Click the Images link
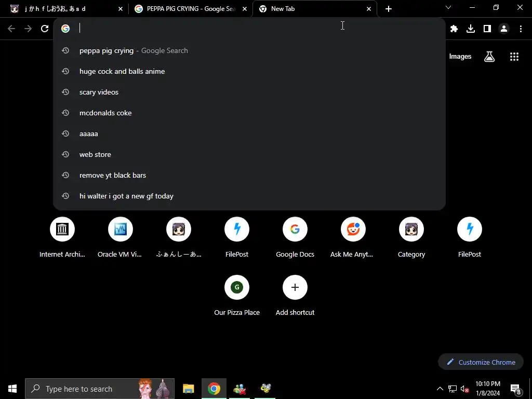This screenshot has height=399, width=532. (x=460, y=57)
